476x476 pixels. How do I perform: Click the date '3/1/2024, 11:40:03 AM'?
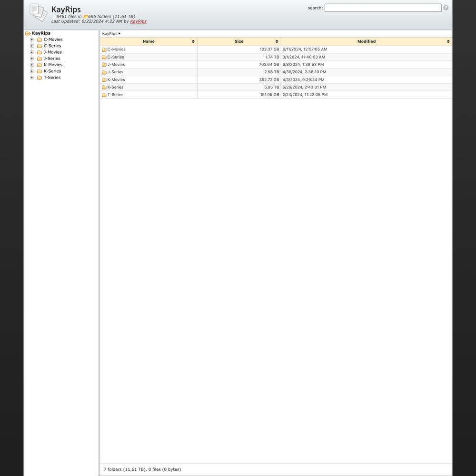pos(304,57)
